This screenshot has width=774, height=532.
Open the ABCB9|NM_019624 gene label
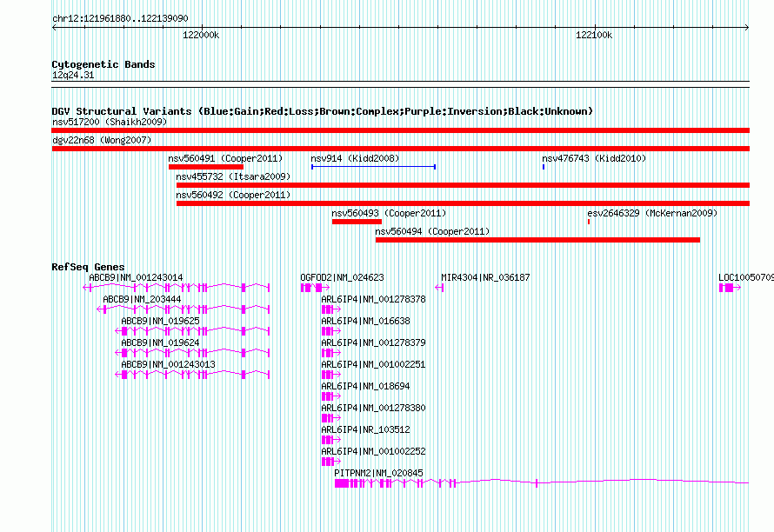(x=160, y=343)
